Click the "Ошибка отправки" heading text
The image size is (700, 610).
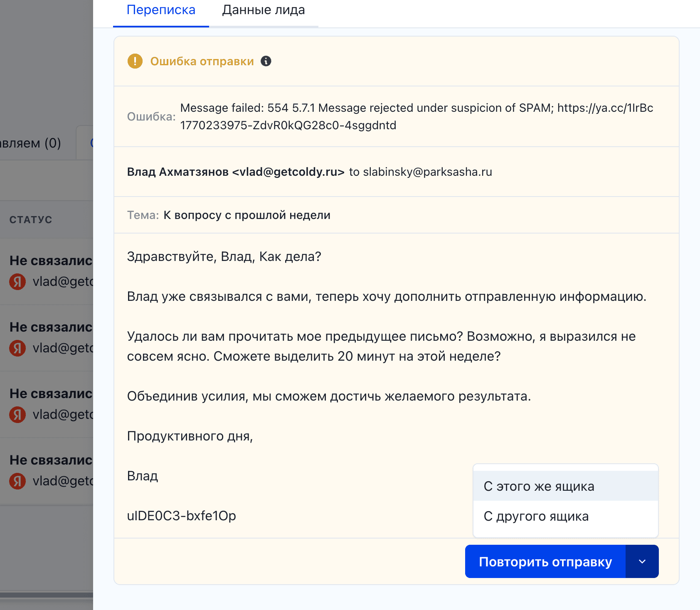[x=202, y=61]
